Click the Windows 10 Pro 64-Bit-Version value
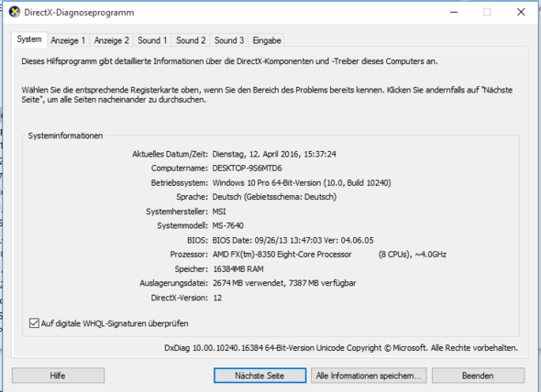 pos(302,183)
